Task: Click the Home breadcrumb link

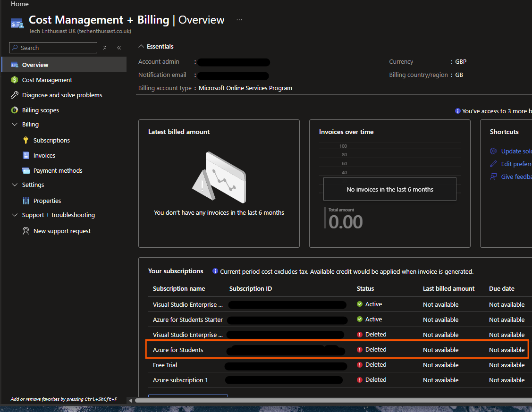Action: 20,4
